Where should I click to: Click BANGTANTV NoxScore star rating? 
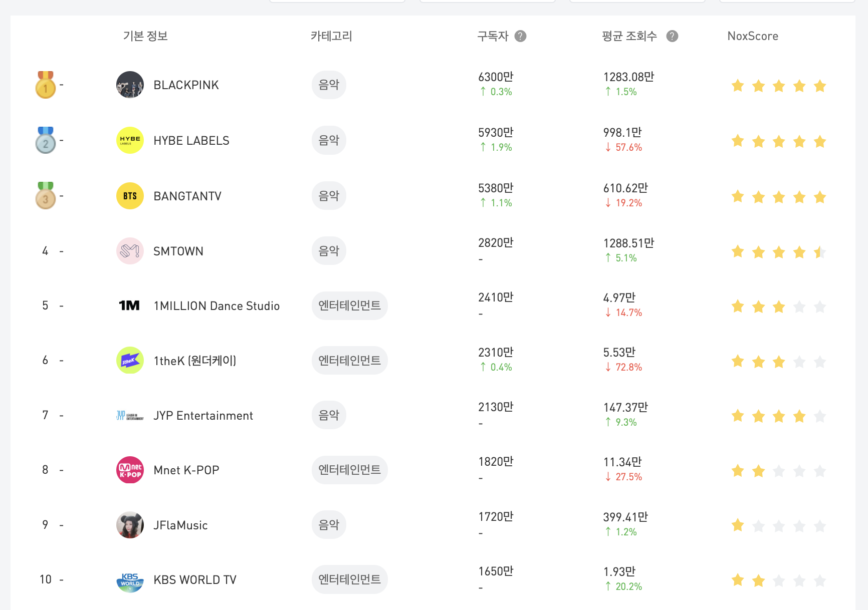point(779,197)
